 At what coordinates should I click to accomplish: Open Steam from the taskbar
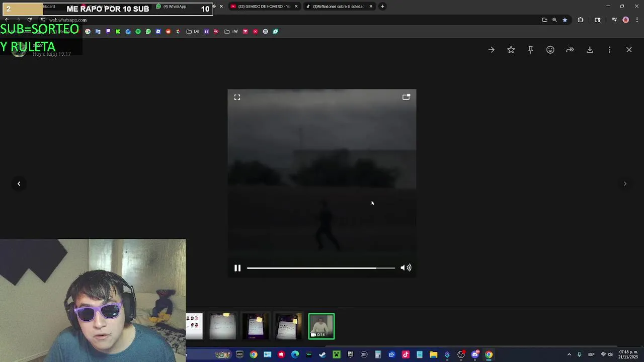tap(323, 354)
